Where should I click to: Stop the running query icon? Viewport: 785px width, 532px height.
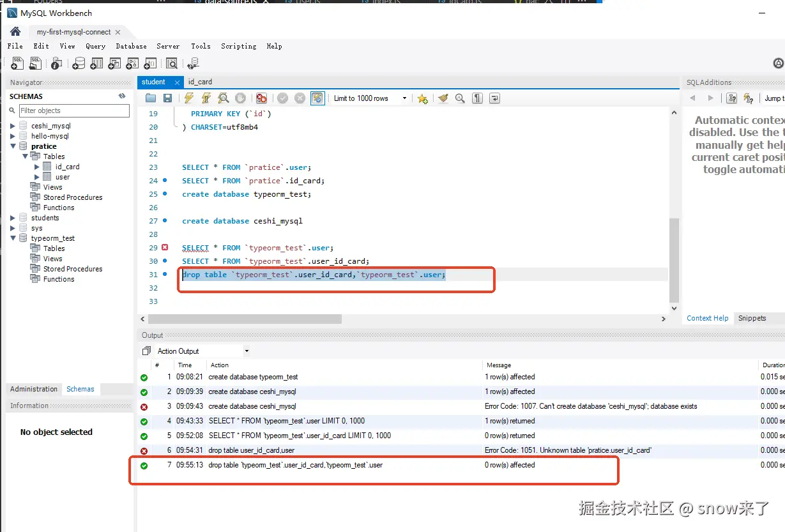[240, 98]
